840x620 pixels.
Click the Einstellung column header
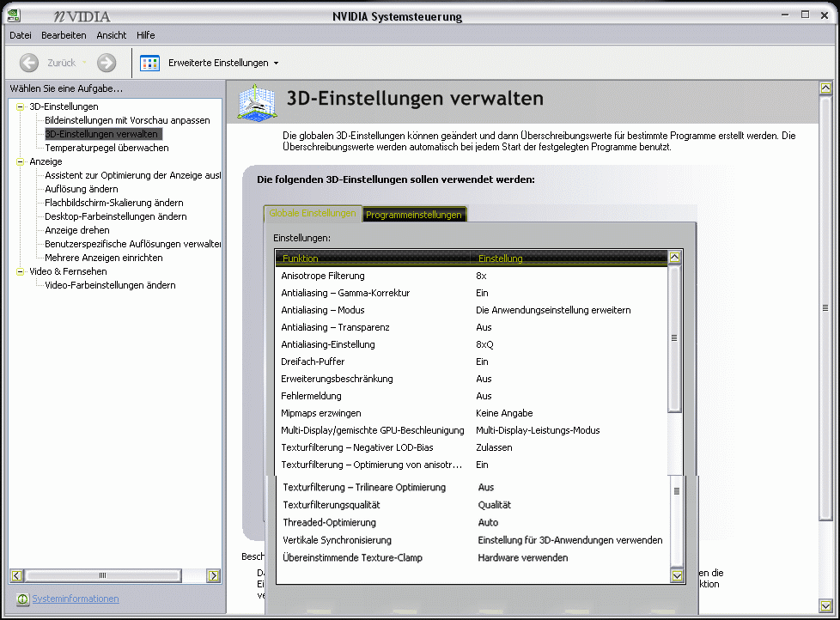pos(569,258)
